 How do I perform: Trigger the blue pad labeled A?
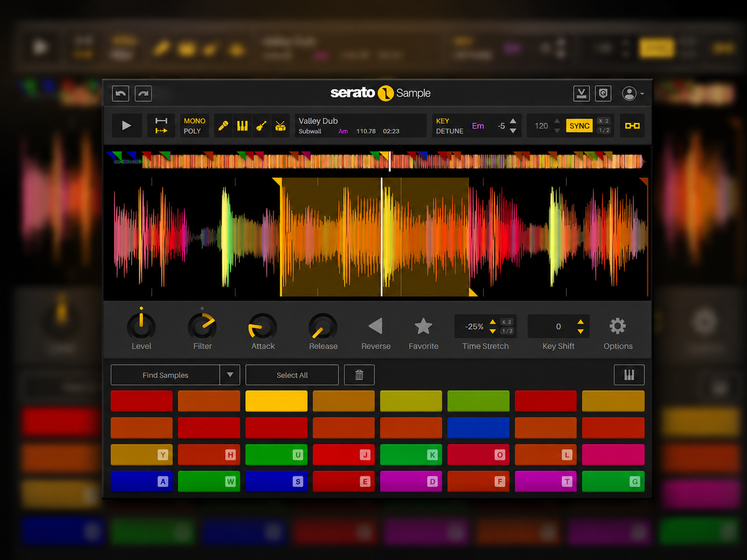pos(142,482)
